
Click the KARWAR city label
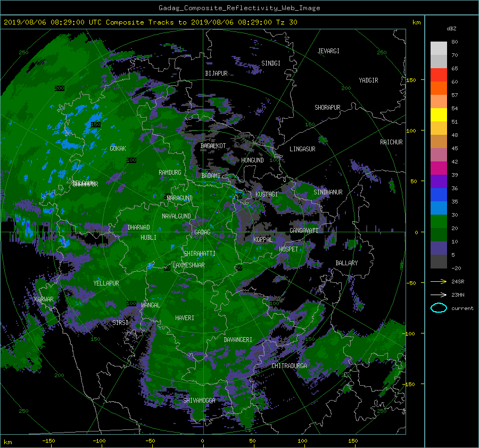tap(44, 299)
